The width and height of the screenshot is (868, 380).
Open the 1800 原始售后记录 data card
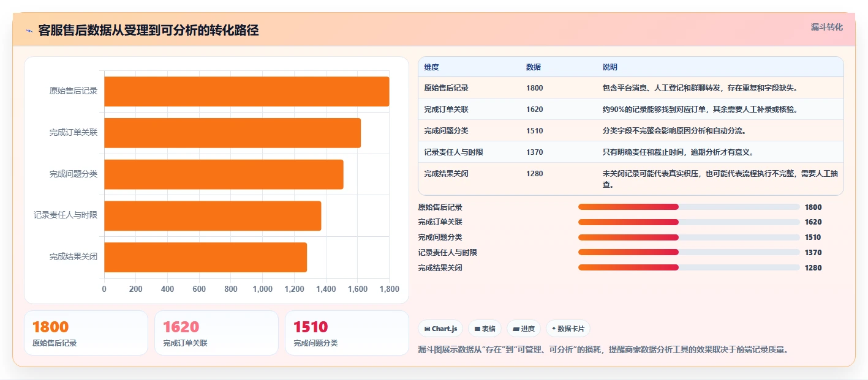tap(86, 333)
